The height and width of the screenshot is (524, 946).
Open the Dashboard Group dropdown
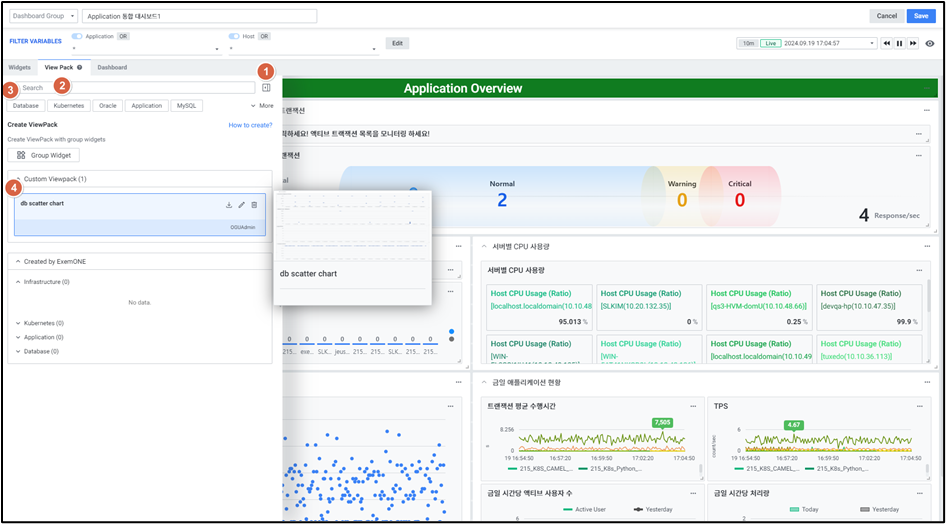tap(43, 16)
